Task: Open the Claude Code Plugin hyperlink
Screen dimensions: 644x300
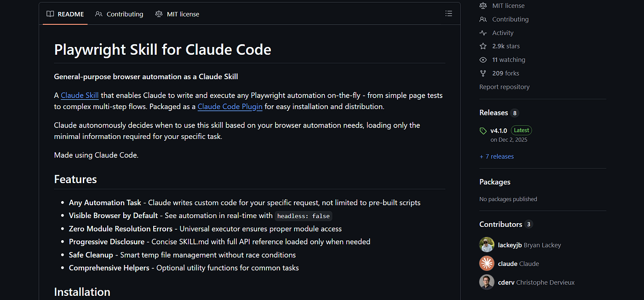Action: pyautogui.click(x=230, y=106)
